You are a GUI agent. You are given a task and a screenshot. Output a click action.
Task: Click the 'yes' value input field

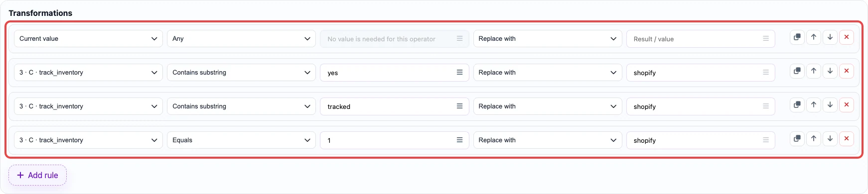pyautogui.click(x=394, y=73)
